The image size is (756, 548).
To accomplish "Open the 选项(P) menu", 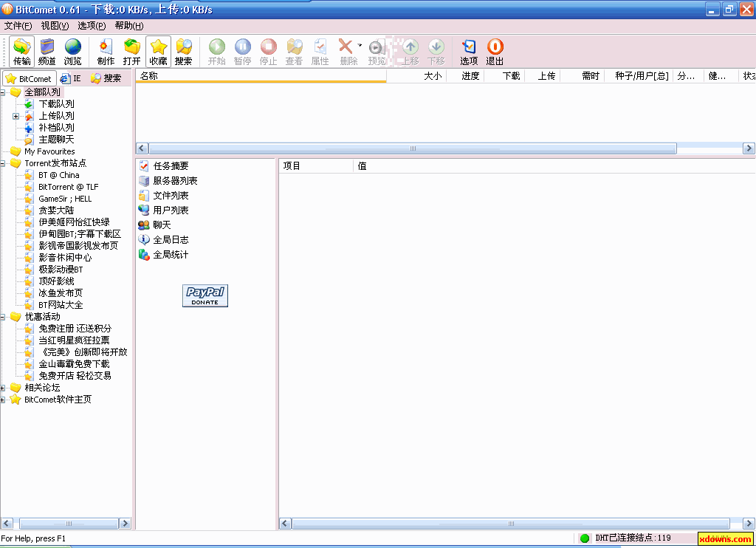I will click(92, 26).
